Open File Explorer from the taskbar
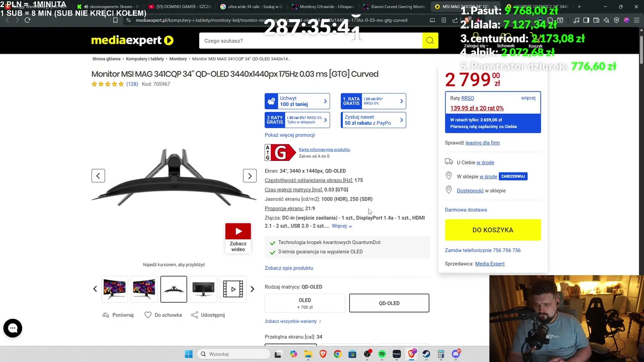 [x=308, y=354]
